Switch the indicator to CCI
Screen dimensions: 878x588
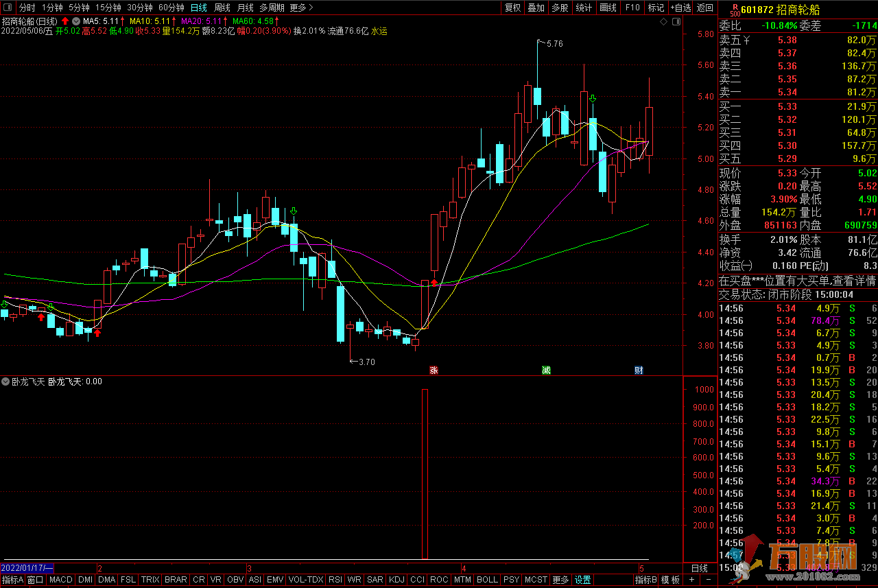tap(417, 580)
